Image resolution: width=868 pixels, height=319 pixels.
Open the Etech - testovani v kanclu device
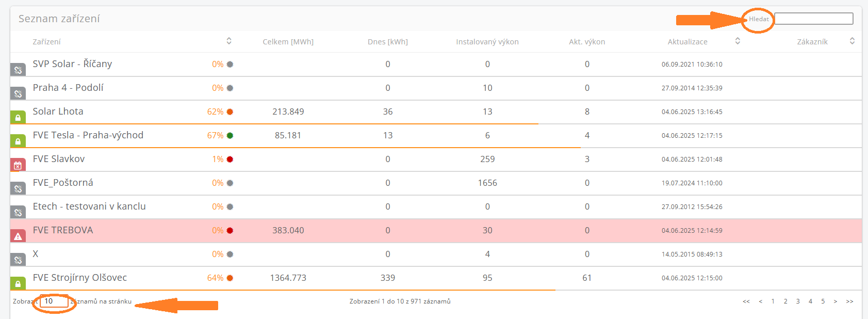click(89, 206)
